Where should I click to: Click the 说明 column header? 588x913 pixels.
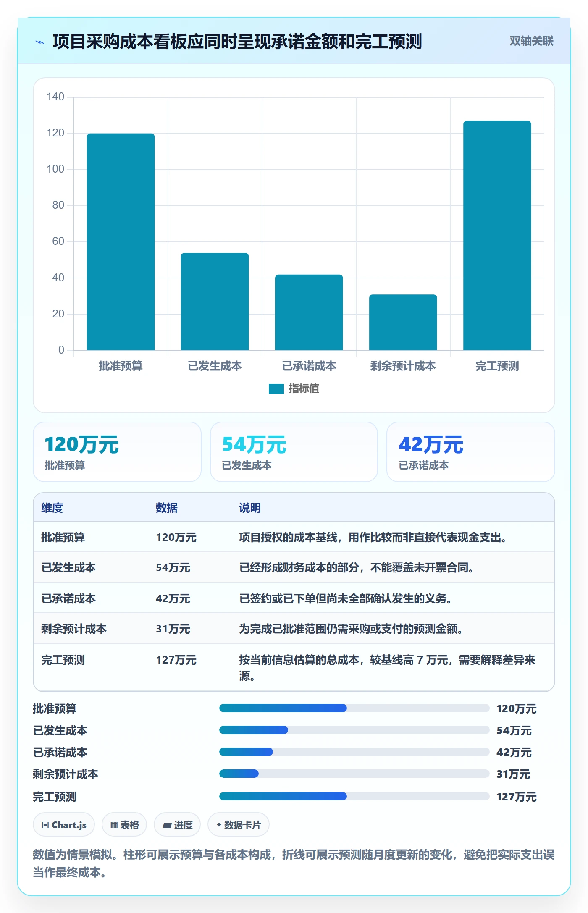250,508
